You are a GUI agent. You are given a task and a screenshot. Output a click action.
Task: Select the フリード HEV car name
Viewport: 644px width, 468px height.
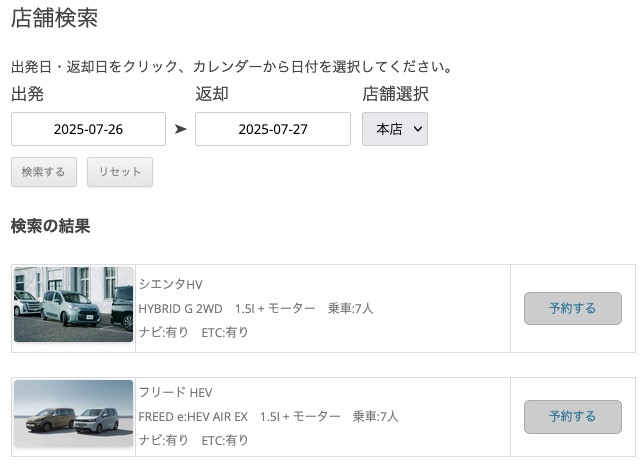click(x=175, y=392)
